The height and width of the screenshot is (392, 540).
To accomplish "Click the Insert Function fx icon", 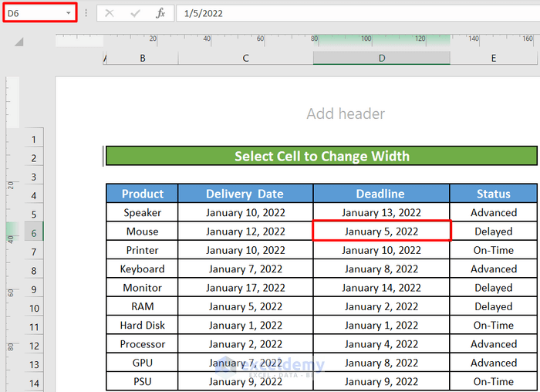I will pyautogui.click(x=160, y=13).
